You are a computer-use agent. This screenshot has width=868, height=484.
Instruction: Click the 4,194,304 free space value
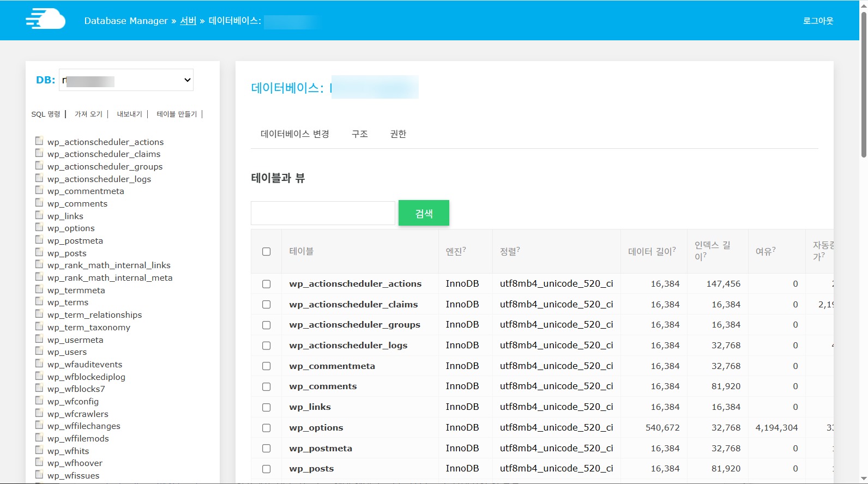tap(776, 428)
